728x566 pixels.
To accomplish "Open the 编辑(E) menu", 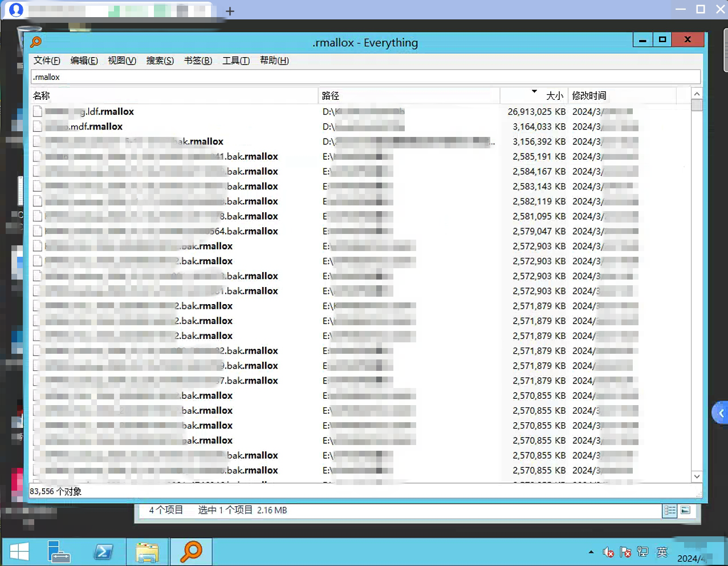I will [x=84, y=60].
